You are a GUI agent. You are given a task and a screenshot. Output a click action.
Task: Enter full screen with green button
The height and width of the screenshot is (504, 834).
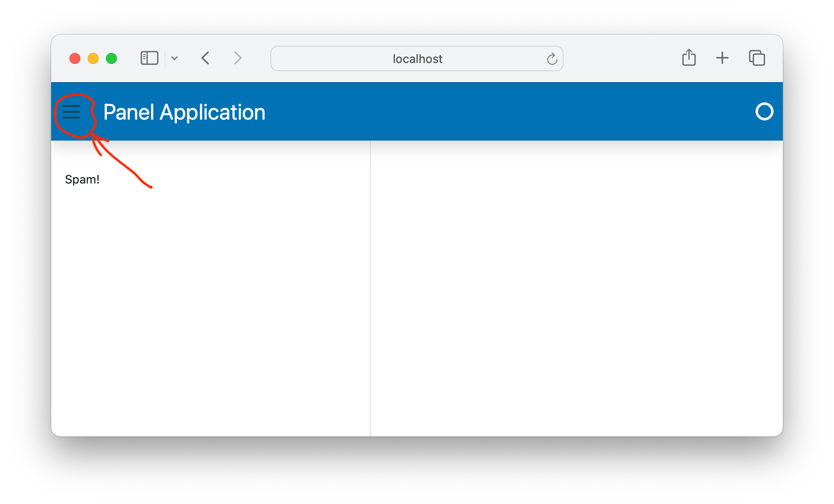(x=111, y=58)
